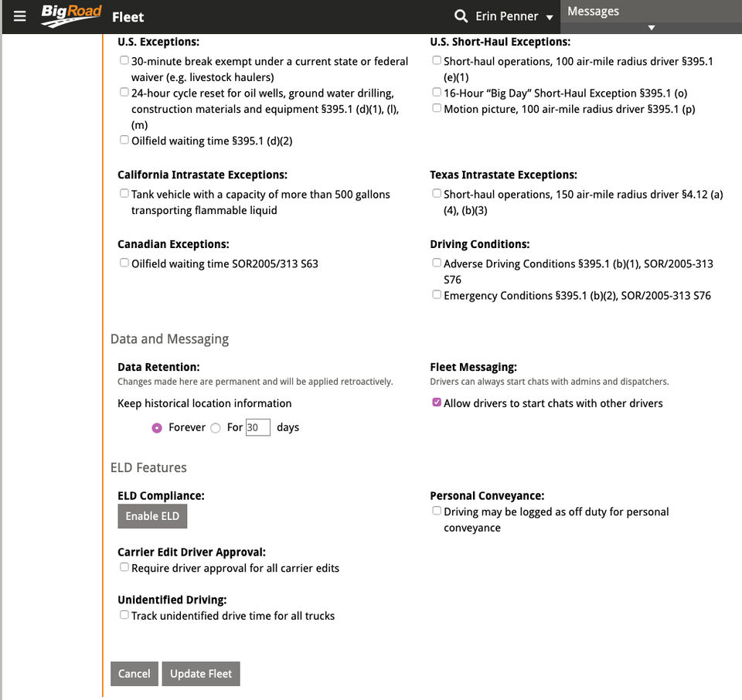Image resolution: width=742 pixels, height=700 pixels.
Task: Click the Fleet title in header
Action: point(128,17)
